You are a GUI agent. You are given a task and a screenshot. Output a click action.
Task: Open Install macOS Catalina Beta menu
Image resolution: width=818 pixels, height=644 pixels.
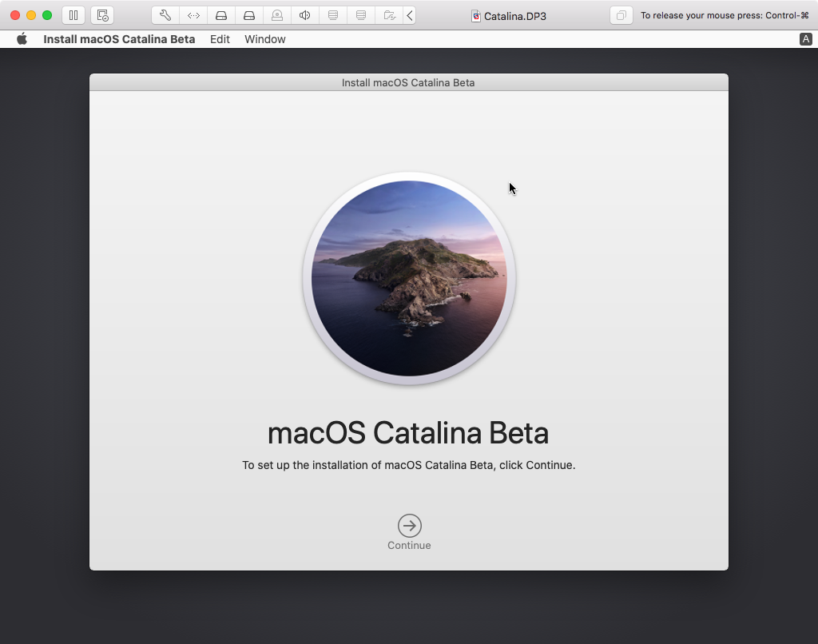119,39
